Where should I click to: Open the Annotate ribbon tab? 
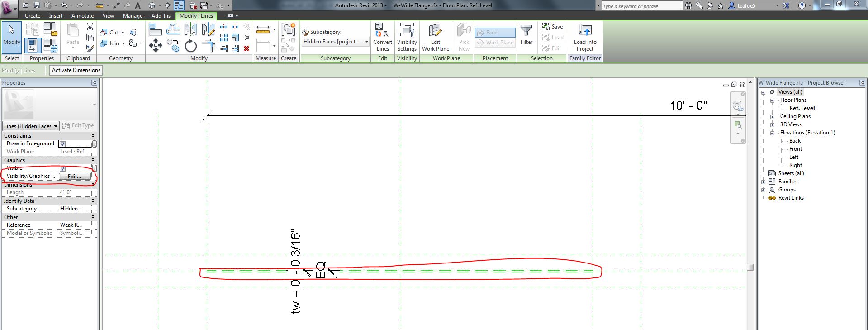pyautogui.click(x=82, y=16)
